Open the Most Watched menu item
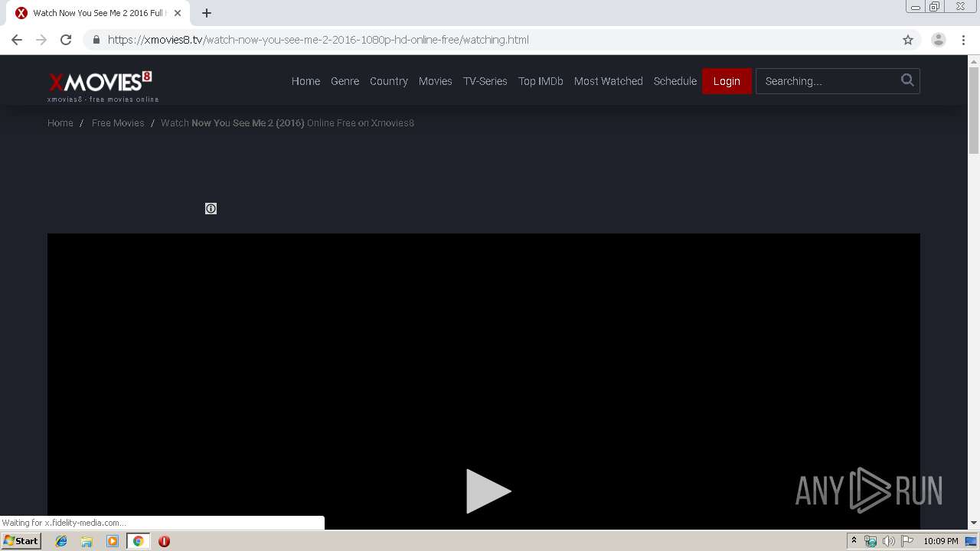This screenshot has width=980, height=551. coord(609,81)
